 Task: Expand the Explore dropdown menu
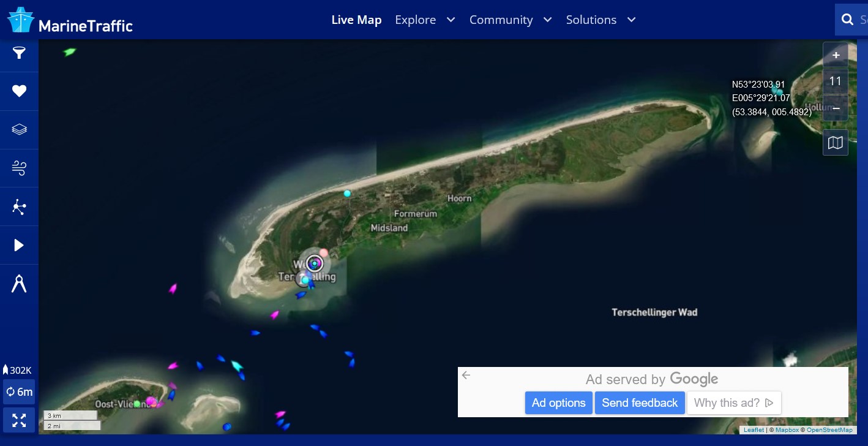[425, 20]
